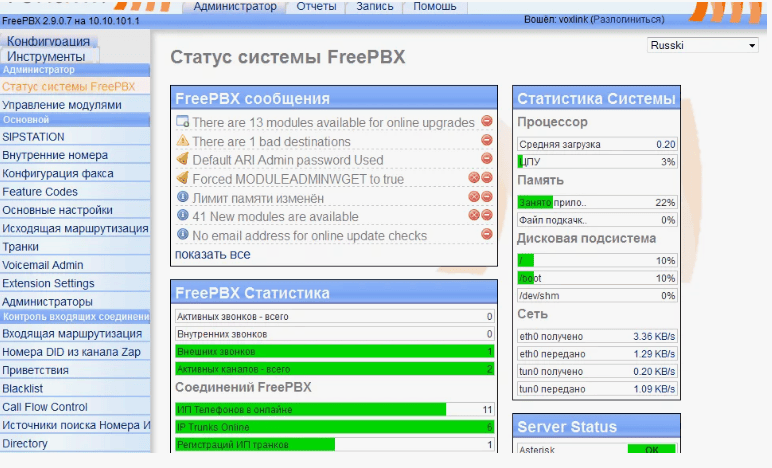Open the Помощь top tab
This screenshot has width=772, height=468.
pos(434,6)
